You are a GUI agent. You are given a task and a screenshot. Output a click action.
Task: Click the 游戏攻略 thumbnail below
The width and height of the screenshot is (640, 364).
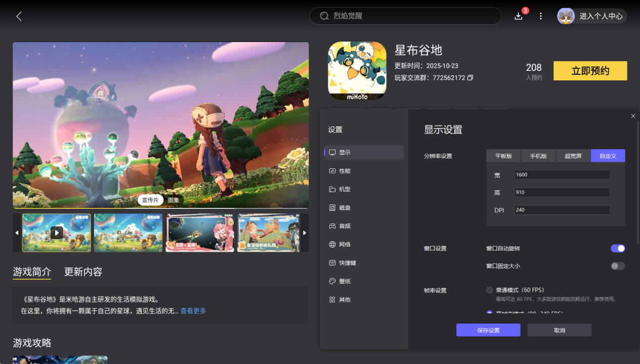point(60,360)
